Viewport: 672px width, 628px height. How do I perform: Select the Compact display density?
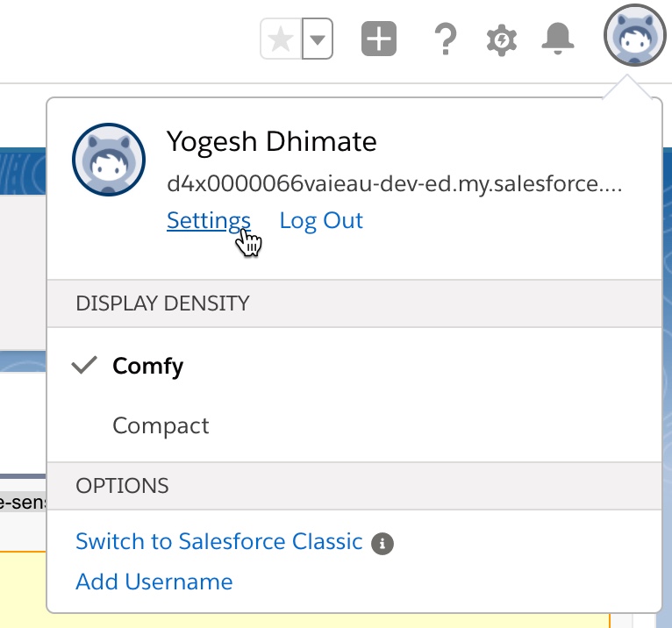(354, 425)
